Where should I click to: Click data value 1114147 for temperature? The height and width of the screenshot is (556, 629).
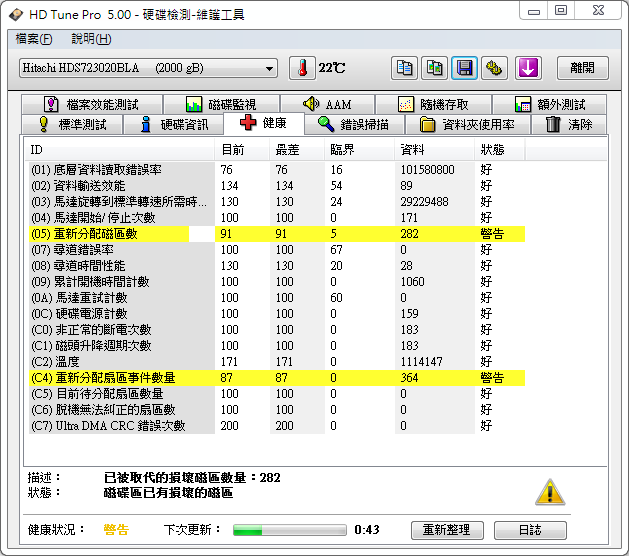(421, 362)
